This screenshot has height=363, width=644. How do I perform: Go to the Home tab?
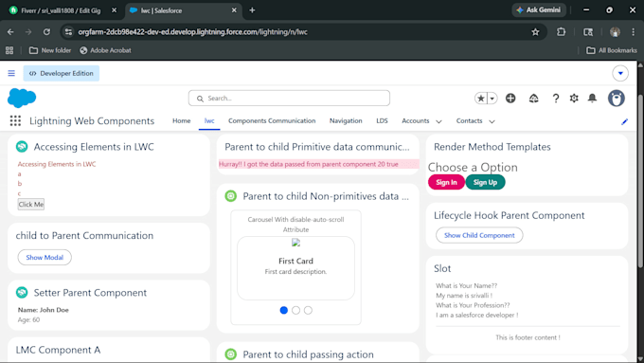click(x=182, y=121)
